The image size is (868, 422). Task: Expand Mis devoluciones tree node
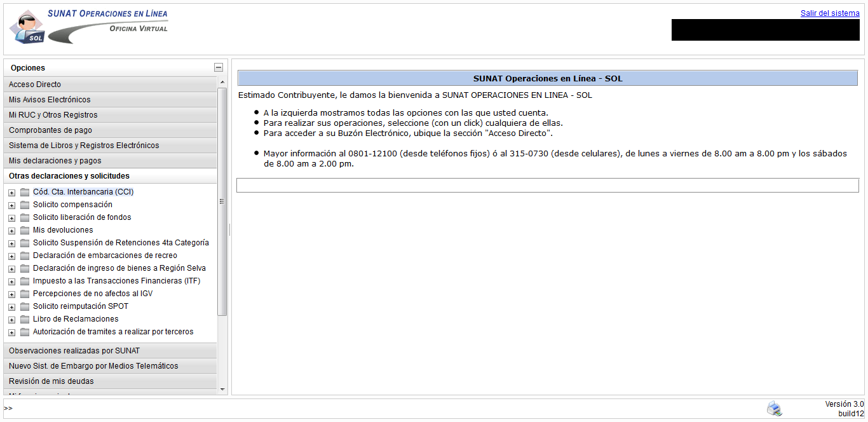(x=11, y=231)
